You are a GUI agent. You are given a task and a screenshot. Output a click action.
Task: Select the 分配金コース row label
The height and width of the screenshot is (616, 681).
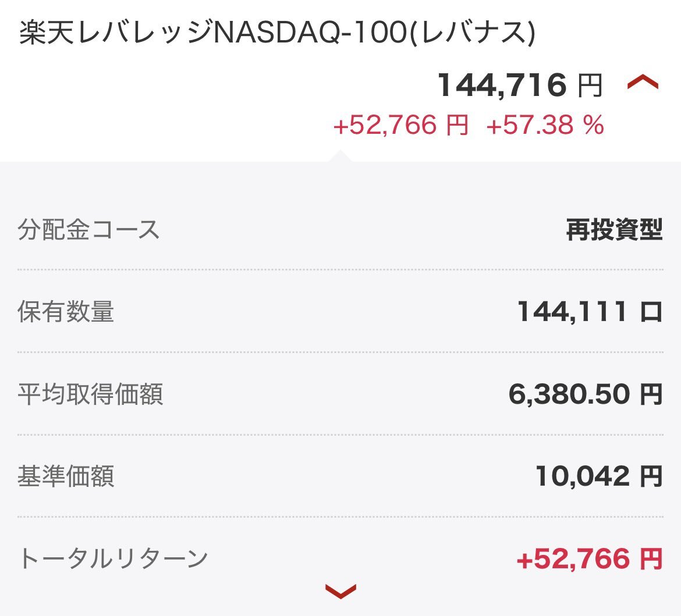[x=88, y=229]
